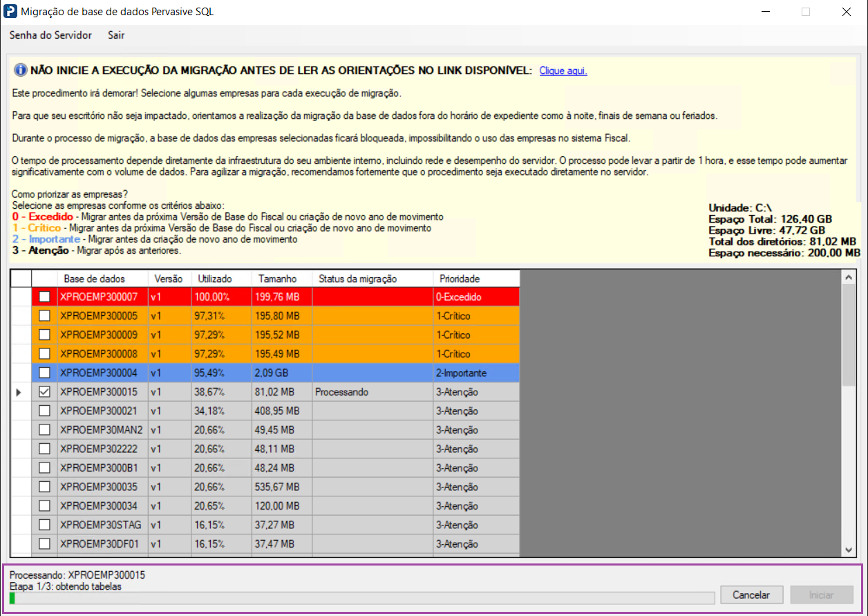This screenshot has width=868, height=616.
Task: Click the XPROEMP300004 database name cell
Action: (x=103, y=373)
